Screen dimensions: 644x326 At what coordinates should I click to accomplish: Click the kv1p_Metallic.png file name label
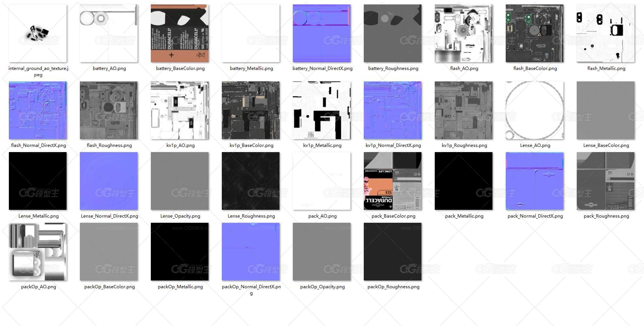click(322, 145)
